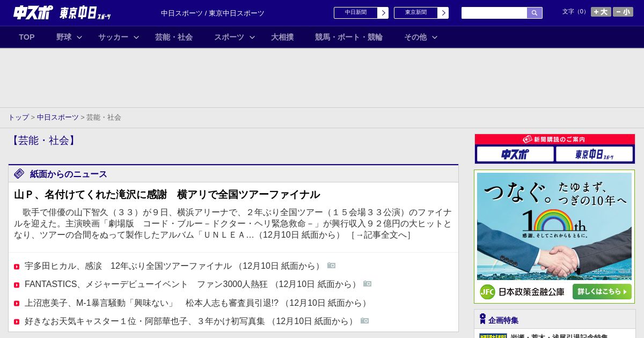Open the 東京新聞 site link
The image size is (644, 338).
coord(416,13)
